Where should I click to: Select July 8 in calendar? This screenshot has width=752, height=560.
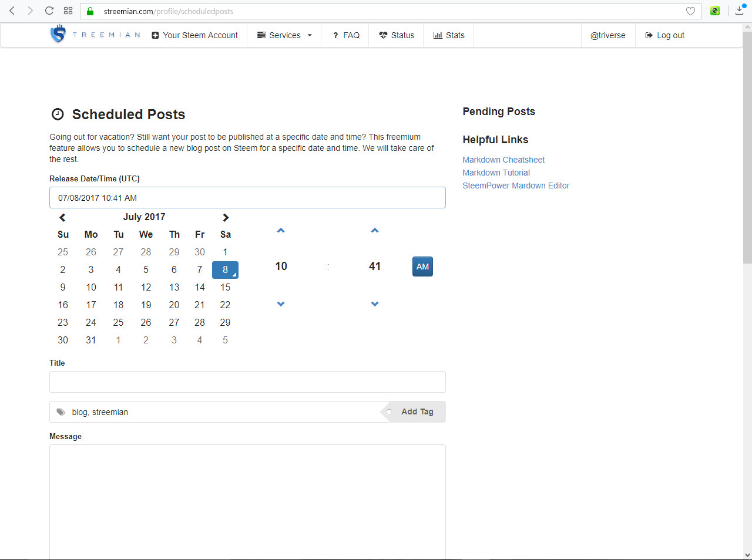pyautogui.click(x=225, y=269)
